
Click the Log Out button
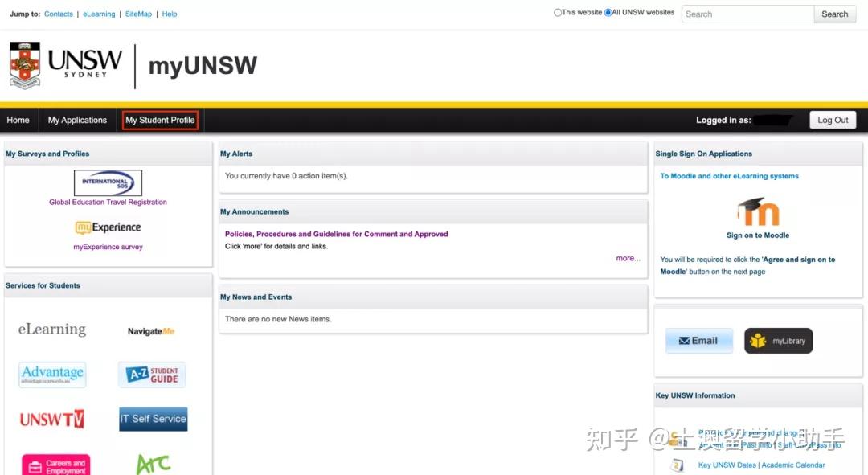(x=832, y=119)
